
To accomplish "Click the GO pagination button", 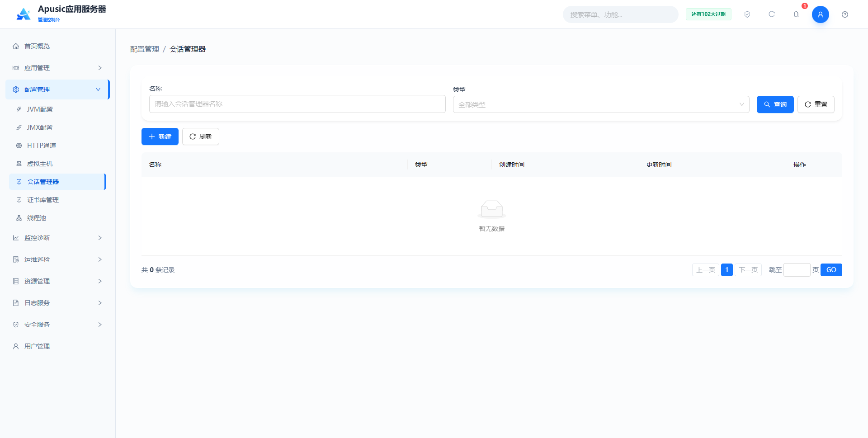I will [831, 270].
